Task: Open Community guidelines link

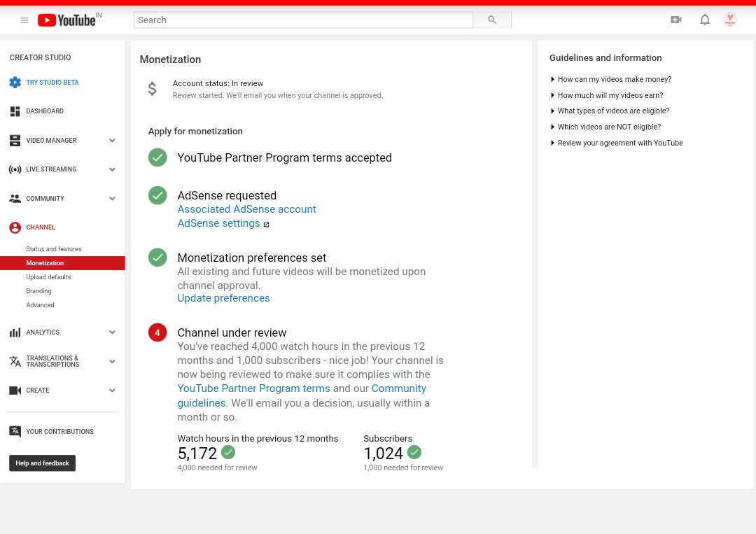Action: [x=399, y=388]
